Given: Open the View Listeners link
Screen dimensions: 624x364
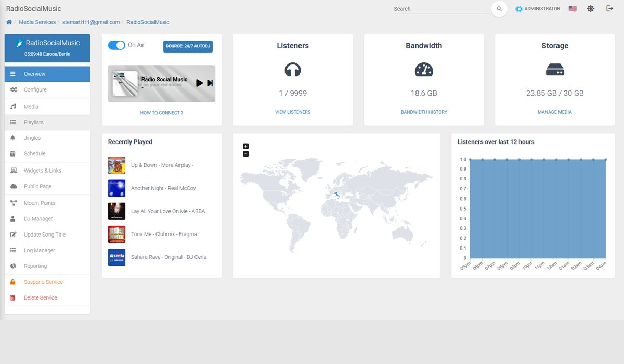Looking at the screenshot, I should click(293, 112).
